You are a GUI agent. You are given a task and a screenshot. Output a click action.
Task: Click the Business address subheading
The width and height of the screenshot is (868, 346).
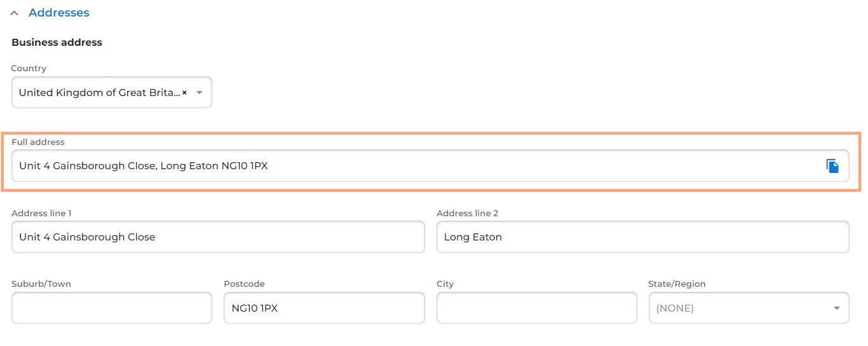pos(57,43)
